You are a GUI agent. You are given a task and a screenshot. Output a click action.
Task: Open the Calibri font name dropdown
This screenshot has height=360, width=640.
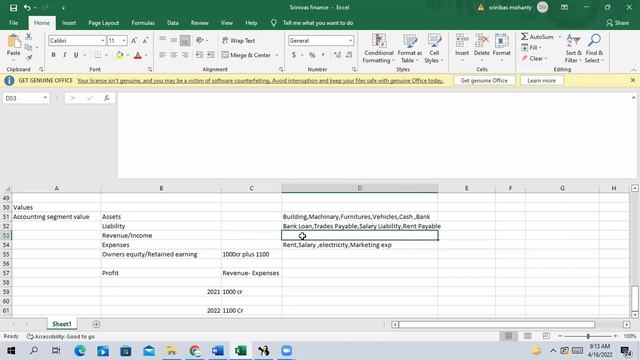(x=102, y=40)
